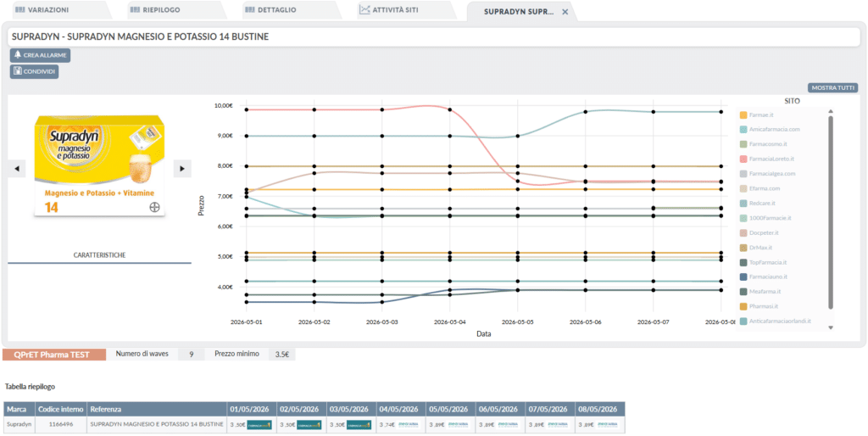Image resolution: width=868 pixels, height=436 pixels.
Task: Hide the Efarma.com series
Action: coord(759,188)
